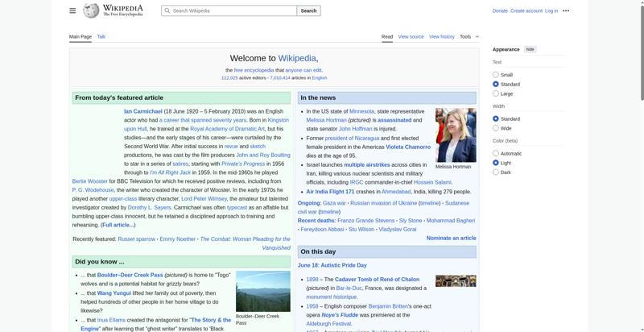This screenshot has height=332, width=644.
Task: Click the 'free encyclopedia' link
Action: pyautogui.click(x=254, y=70)
